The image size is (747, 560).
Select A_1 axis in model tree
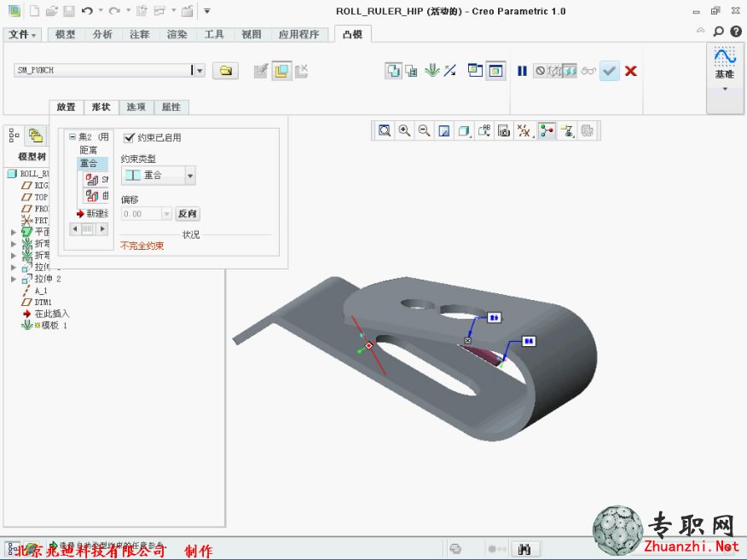[x=34, y=291]
